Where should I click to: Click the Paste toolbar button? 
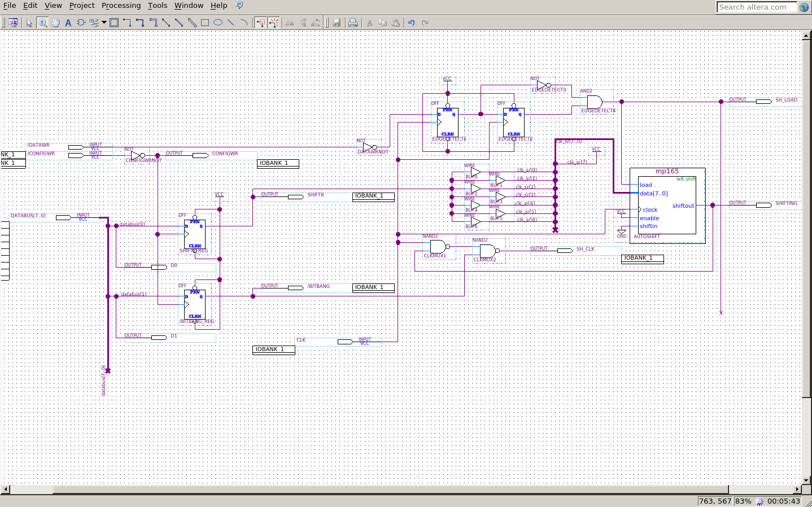pos(396,23)
